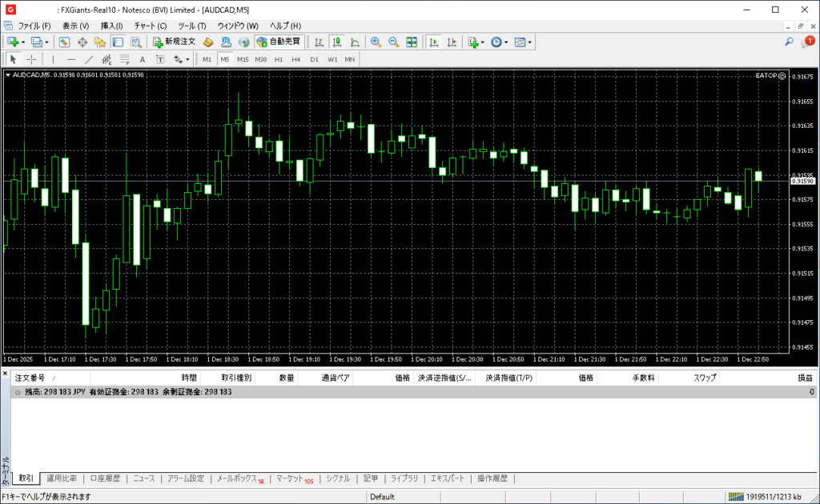Open the new chart dropdown arrow
The width and height of the screenshot is (820, 504).
(x=23, y=42)
